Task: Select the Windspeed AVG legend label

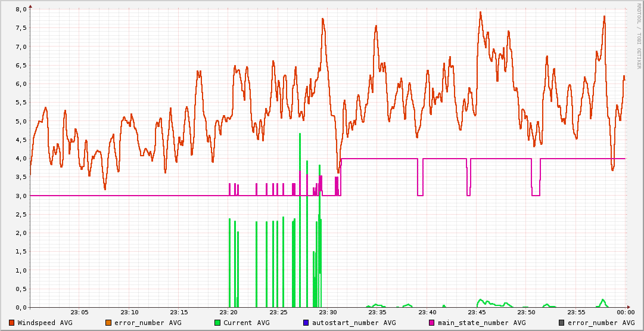Action: pos(45,323)
